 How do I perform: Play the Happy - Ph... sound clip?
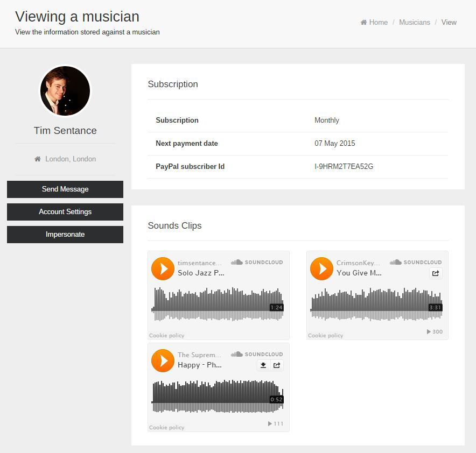click(163, 361)
